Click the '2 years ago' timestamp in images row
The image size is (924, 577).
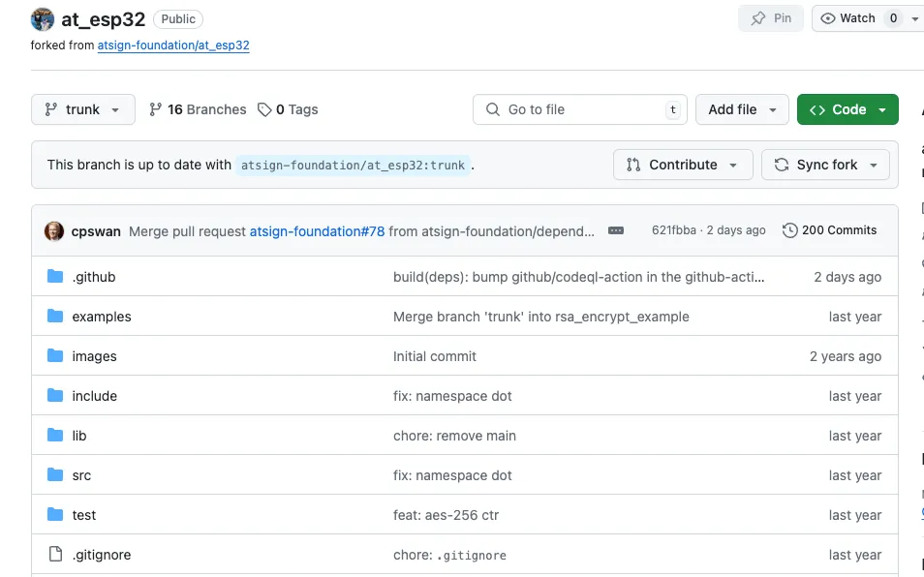845,357
